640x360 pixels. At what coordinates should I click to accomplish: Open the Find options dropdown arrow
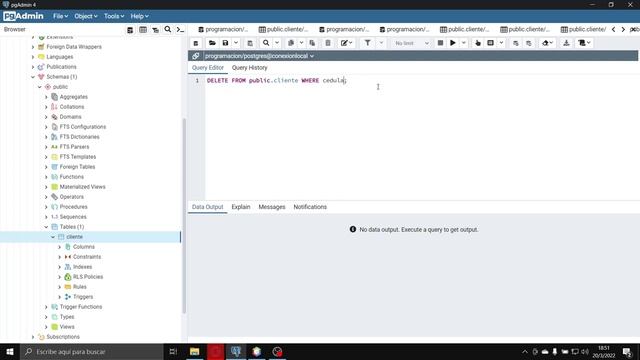pos(277,43)
